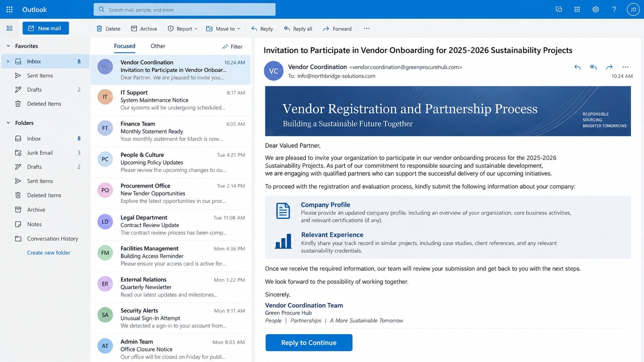Click the search magnifier icon

click(102, 10)
